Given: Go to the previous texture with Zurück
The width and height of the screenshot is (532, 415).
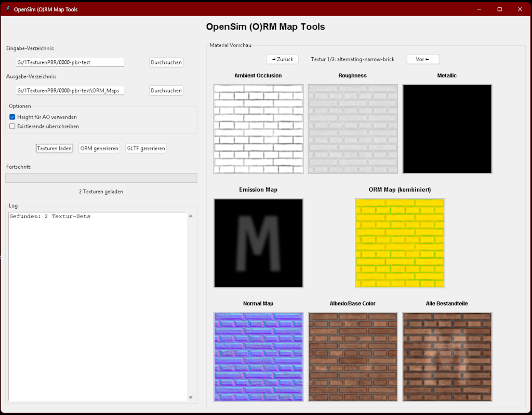Looking at the screenshot, I should coord(282,59).
